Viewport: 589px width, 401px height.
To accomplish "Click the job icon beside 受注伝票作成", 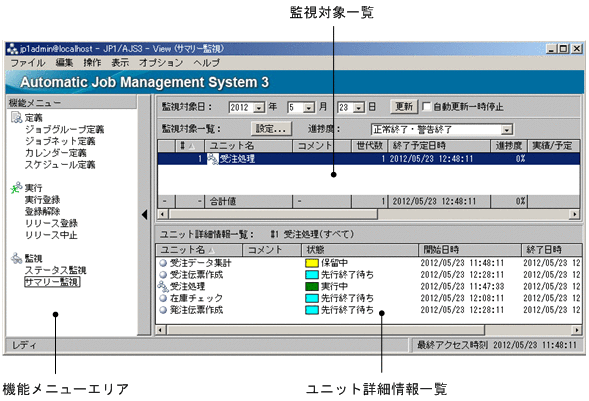I will coord(163,274).
